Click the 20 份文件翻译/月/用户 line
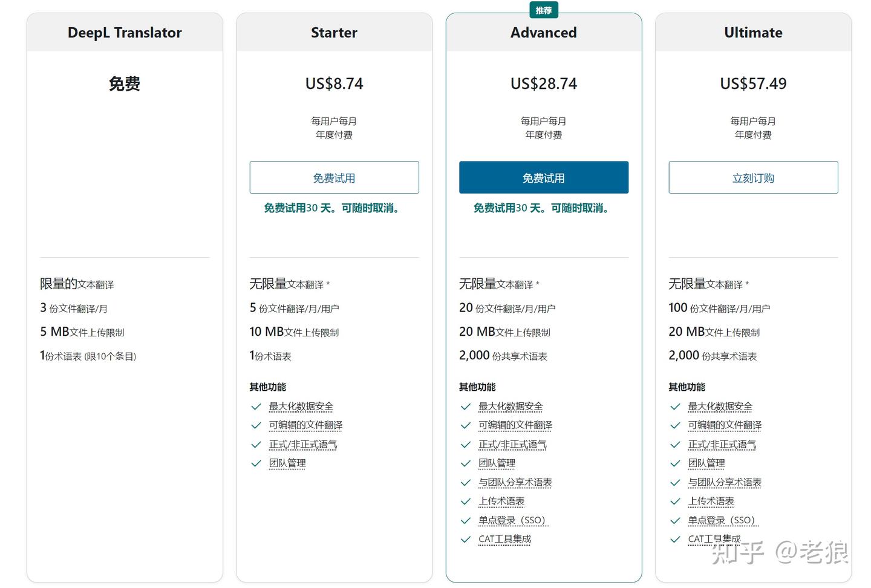The width and height of the screenshot is (871, 588). pyautogui.click(x=507, y=308)
